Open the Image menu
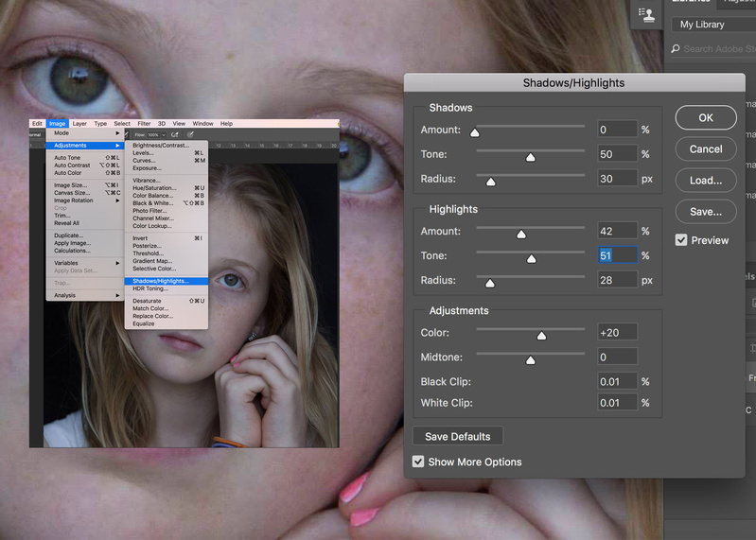 pos(57,123)
